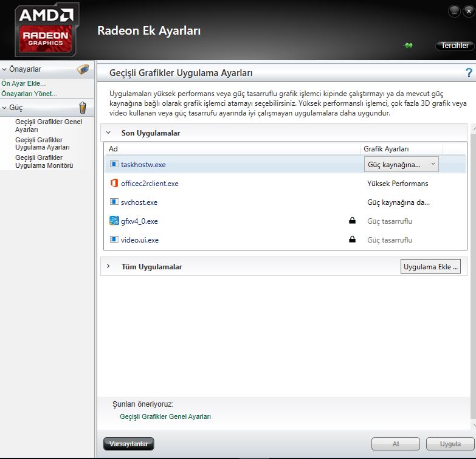Viewport: 476px width, 459px height.
Task: Click Yüksek Performans setting for officec2rclient.exe
Action: tap(398, 184)
